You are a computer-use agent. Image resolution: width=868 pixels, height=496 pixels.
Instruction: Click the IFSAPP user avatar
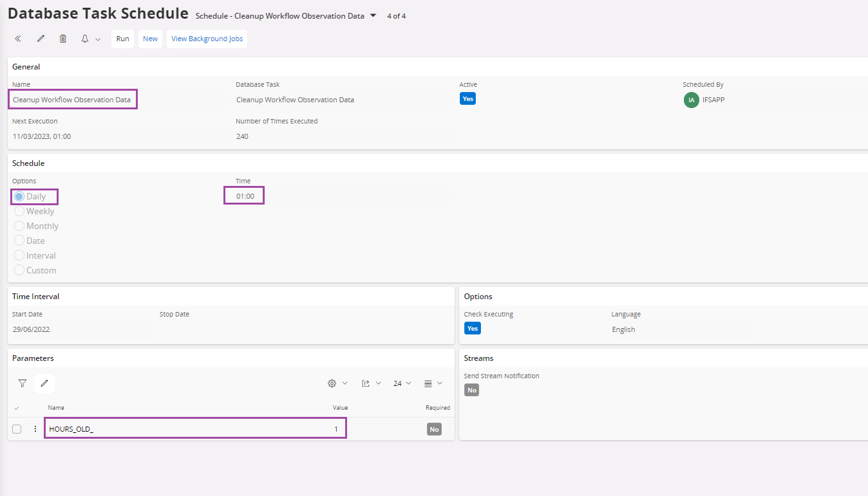click(691, 100)
